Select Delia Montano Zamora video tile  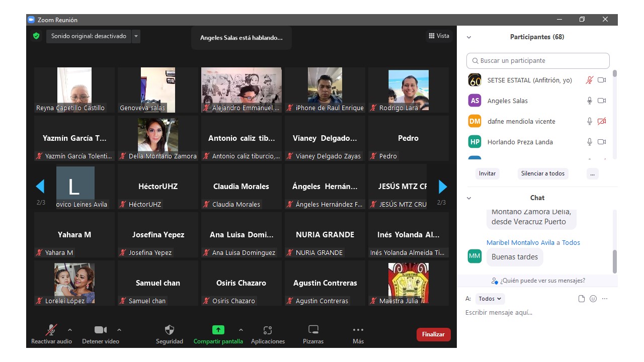point(158,138)
